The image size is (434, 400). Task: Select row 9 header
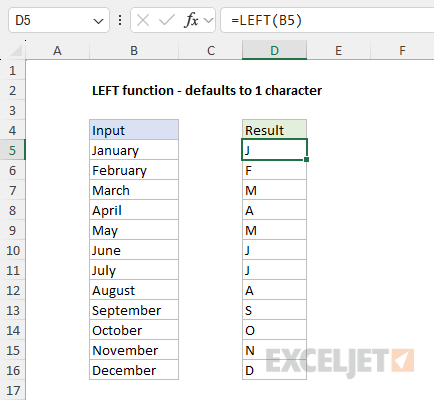(13, 230)
